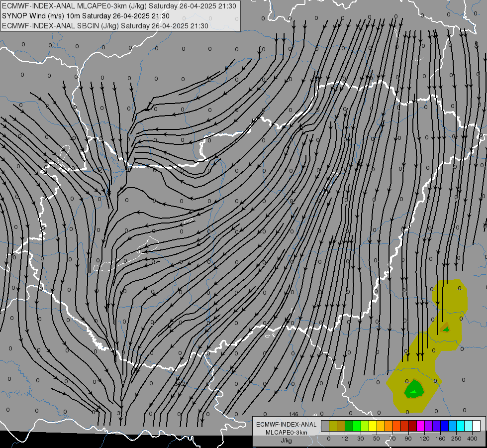
Task: Click the legend tick value 90
Action: [408, 439]
